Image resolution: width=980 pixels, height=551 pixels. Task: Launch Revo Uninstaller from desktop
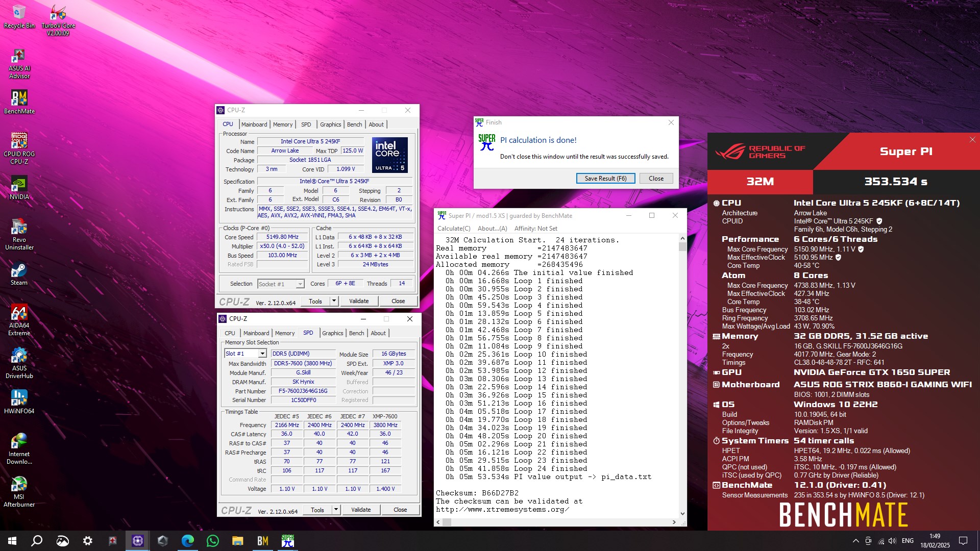19,234
